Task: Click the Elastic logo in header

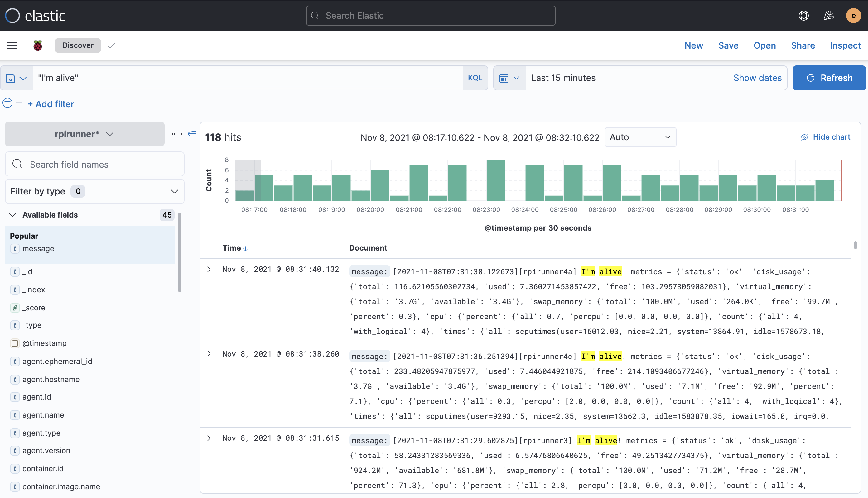Action: (x=35, y=15)
